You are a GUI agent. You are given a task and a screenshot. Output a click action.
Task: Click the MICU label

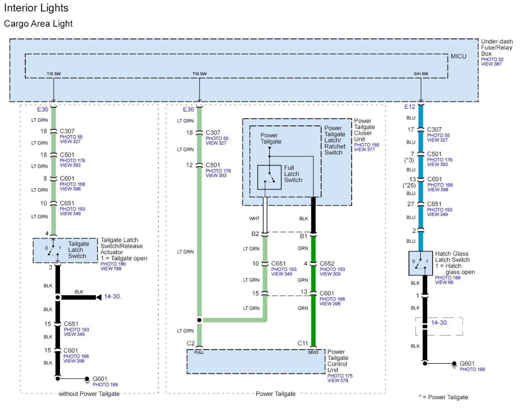tap(458, 56)
